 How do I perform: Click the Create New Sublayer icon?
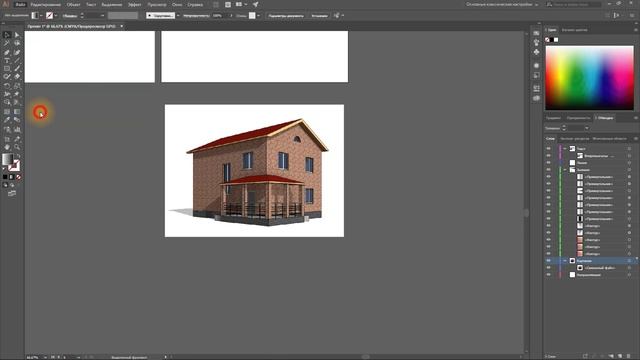611,356
